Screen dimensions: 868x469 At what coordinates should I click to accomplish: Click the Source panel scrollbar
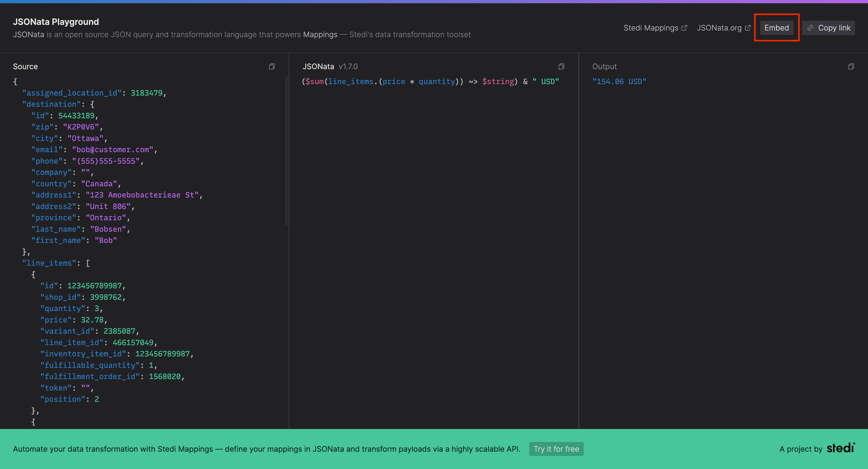point(286,150)
